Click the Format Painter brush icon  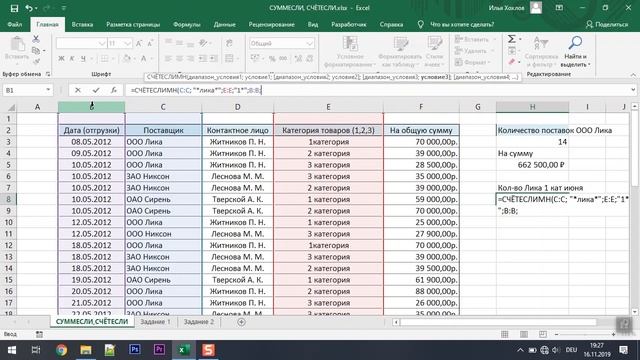(36, 62)
